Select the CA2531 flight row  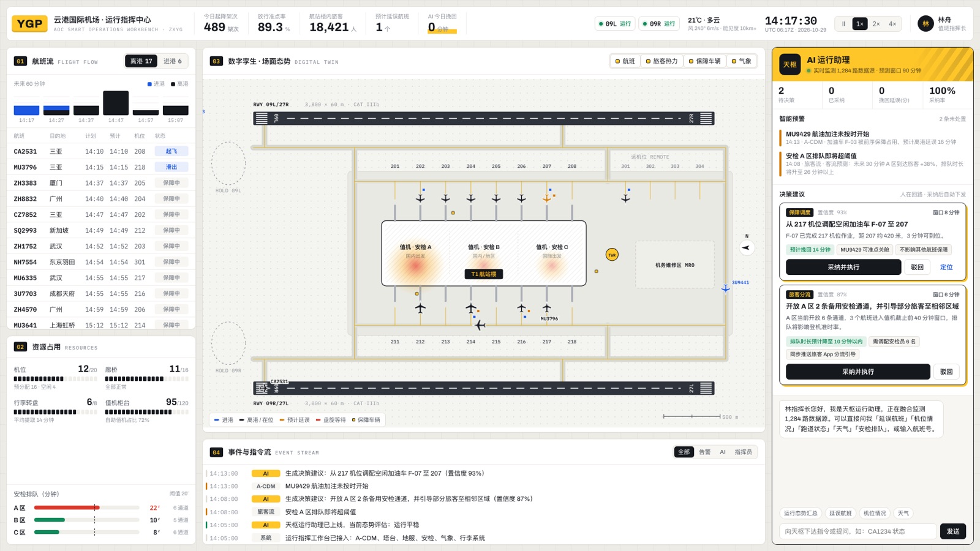pyautogui.click(x=101, y=151)
